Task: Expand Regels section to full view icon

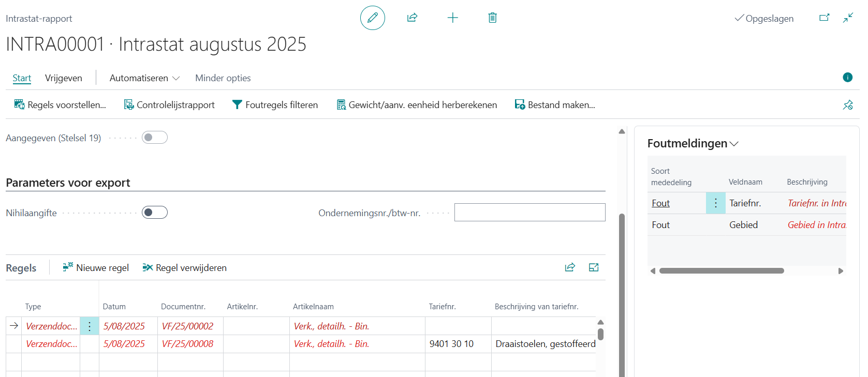Action: point(594,267)
